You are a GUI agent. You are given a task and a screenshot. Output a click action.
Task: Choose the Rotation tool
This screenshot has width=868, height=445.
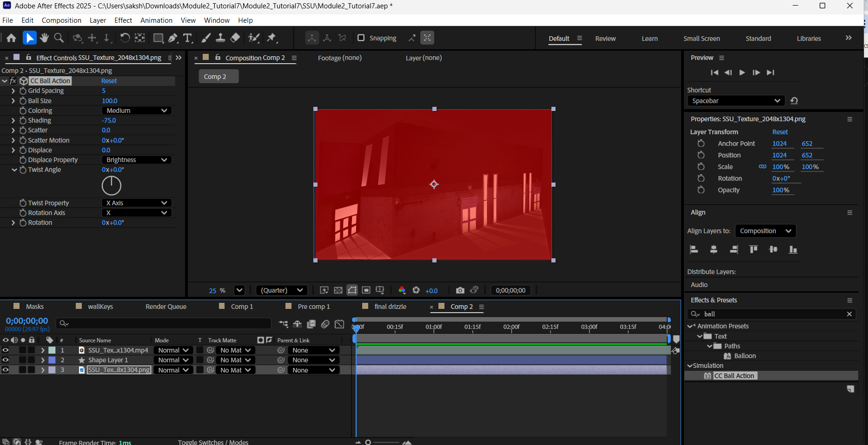(125, 38)
